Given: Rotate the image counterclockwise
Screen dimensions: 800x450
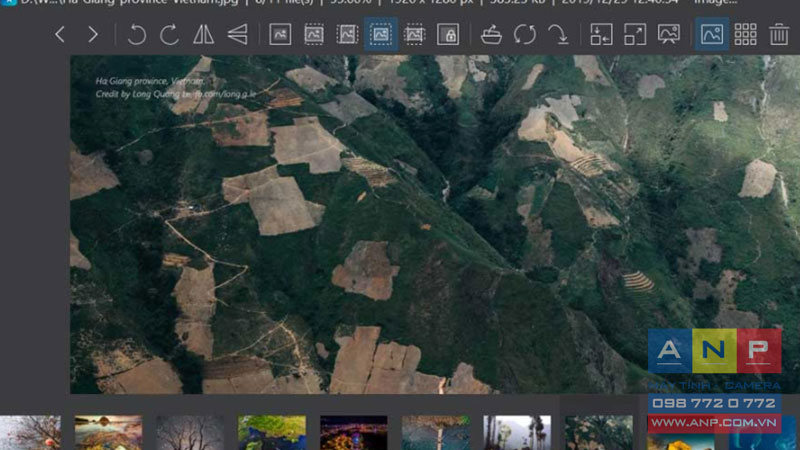Looking at the screenshot, I should coord(137,35).
